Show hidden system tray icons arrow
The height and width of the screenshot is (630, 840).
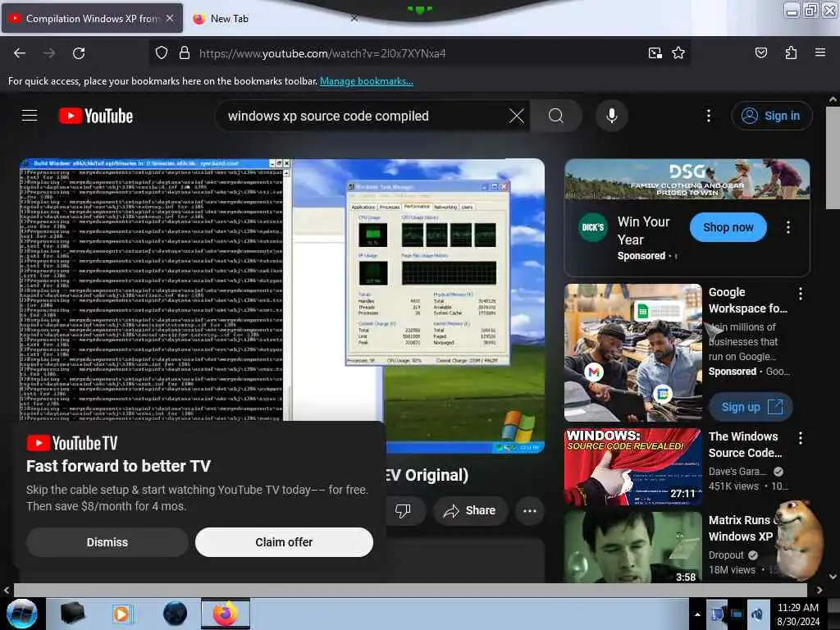[x=697, y=614]
